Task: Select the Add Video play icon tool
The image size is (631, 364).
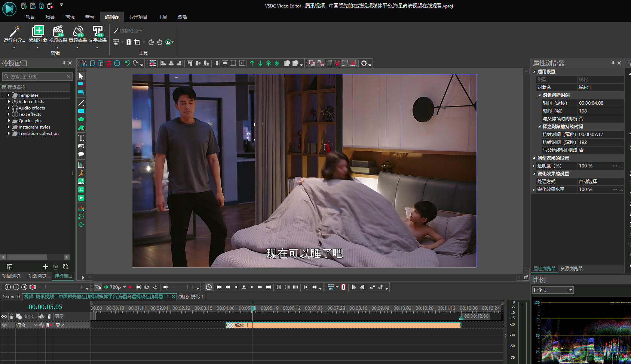Action: pyautogui.click(x=81, y=198)
